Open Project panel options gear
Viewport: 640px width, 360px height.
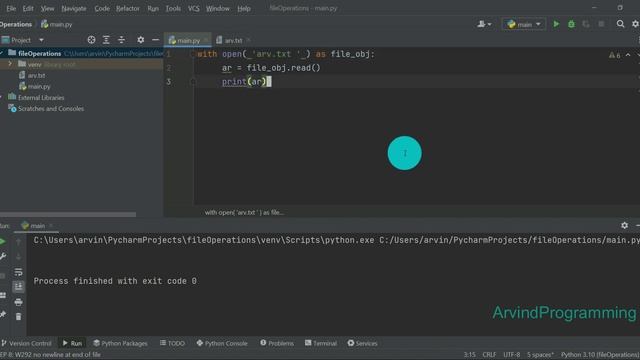[x=140, y=40]
